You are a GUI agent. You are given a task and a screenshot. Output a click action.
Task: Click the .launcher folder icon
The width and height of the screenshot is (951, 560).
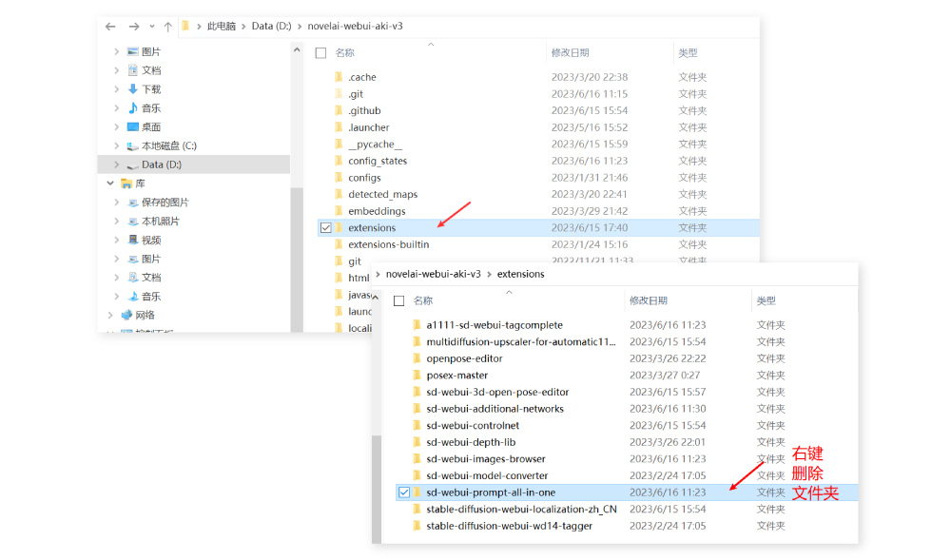[x=339, y=127]
